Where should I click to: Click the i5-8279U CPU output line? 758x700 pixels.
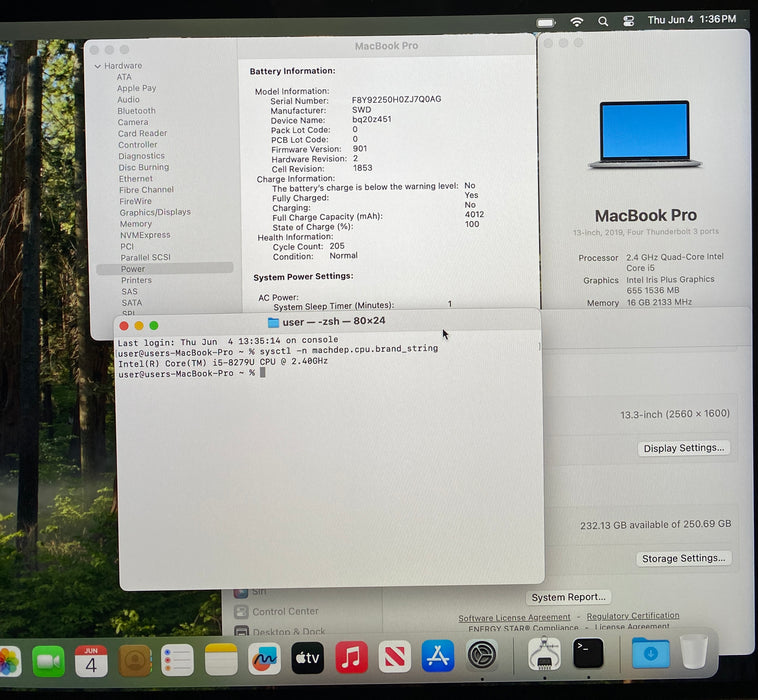(223, 363)
